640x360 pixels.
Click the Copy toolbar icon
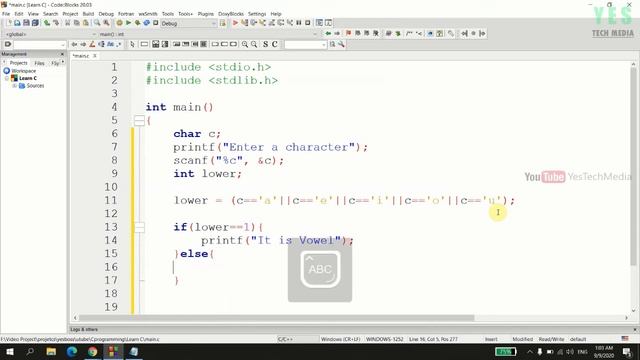tap(76, 23)
